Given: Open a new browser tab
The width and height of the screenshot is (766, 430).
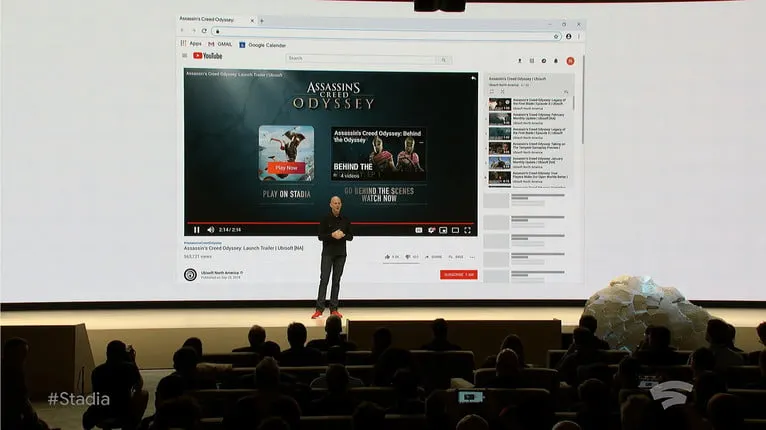Looking at the screenshot, I should click(x=262, y=21).
